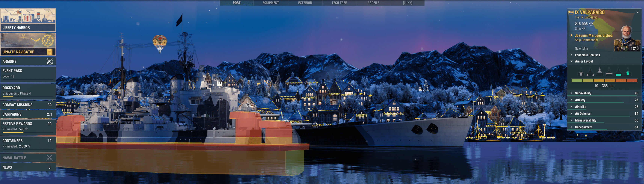Expand the Economic Bonuses section
Viewport: 644px width, 184px height.
click(604, 55)
